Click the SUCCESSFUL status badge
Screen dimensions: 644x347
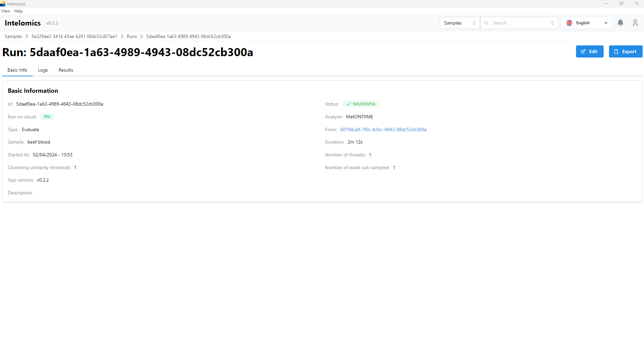tap(361, 104)
